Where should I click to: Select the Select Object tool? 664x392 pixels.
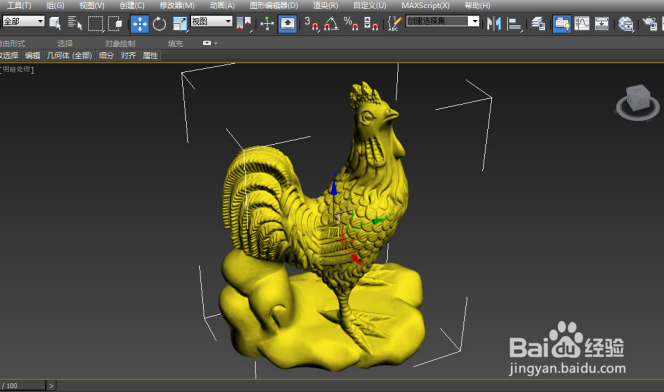point(55,23)
